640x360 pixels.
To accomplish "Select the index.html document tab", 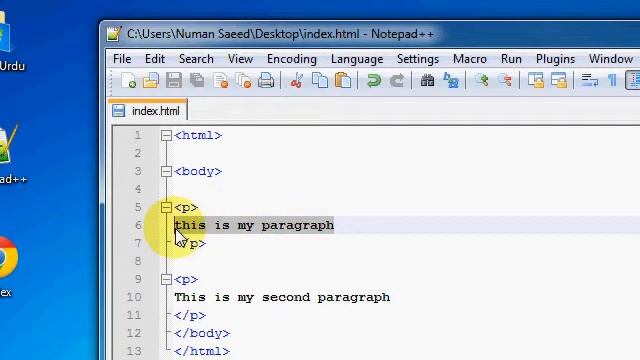I will 148,111.
